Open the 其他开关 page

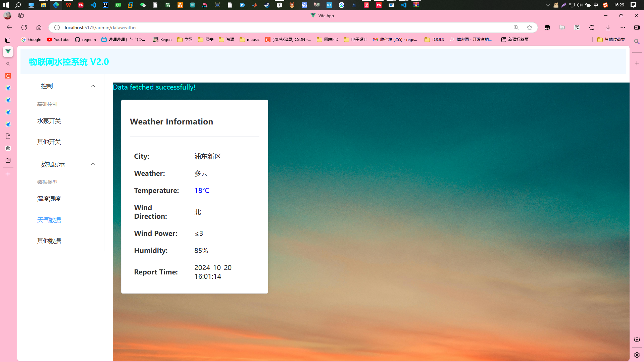pos(49,142)
